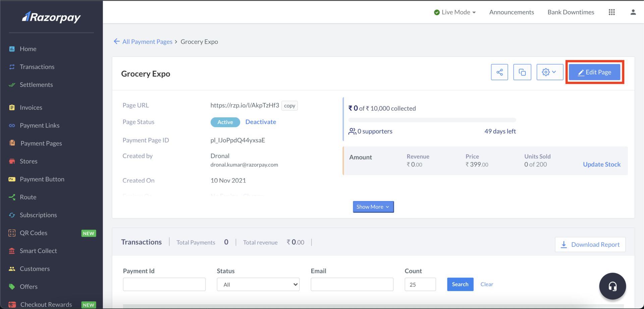The height and width of the screenshot is (309, 644).
Task: Open Payment Button section
Action: [42, 179]
